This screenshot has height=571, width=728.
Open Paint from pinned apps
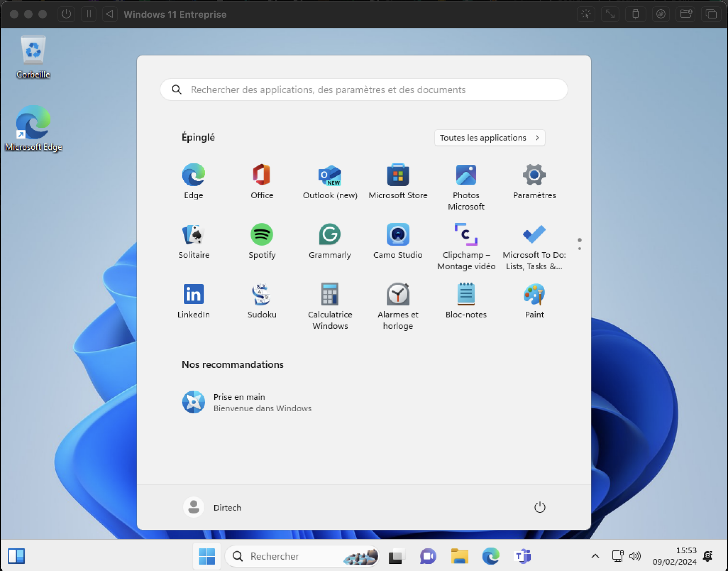click(534, 294)
